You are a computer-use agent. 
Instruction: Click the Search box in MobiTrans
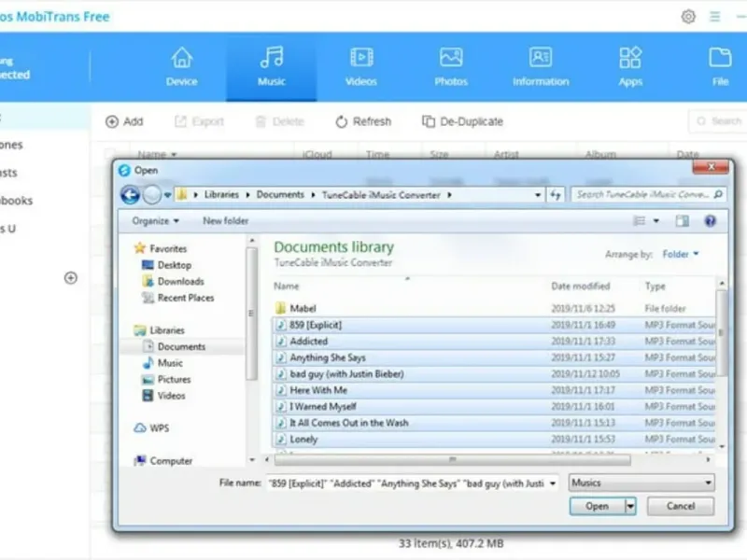coord(718,121)
